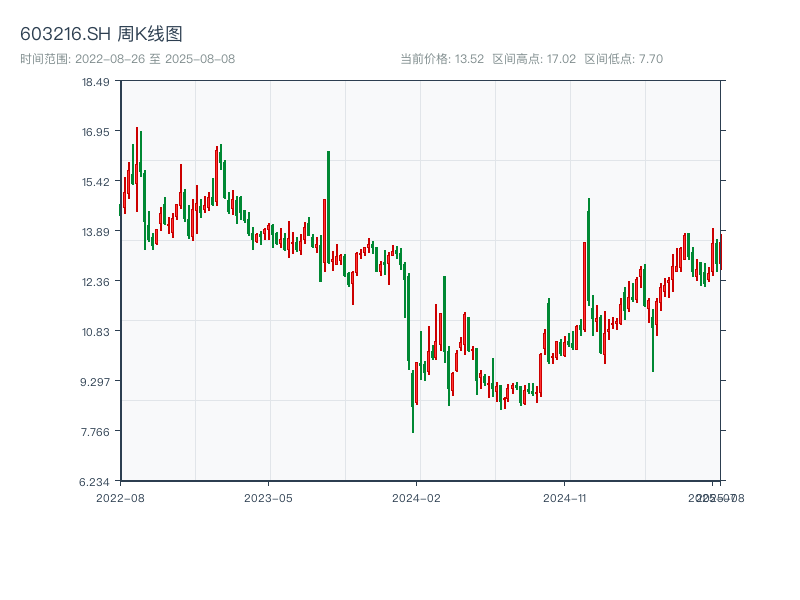Screen dimensions: 800x600
Task: Click the 2023-05 x-axis date label
Action: (x=268, y=497)
